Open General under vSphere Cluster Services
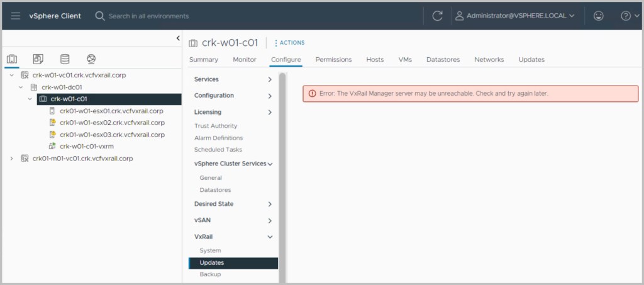Screen dimensions: 644x285 211,178
